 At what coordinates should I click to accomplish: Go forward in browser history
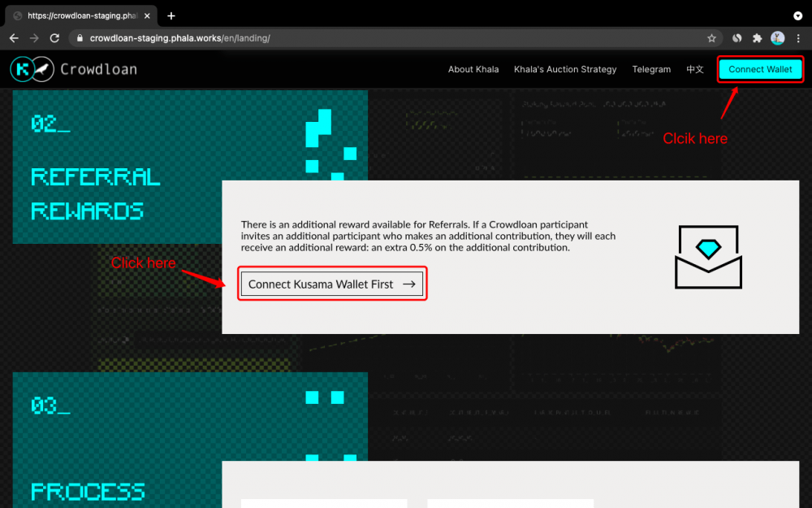coord(34,38)
